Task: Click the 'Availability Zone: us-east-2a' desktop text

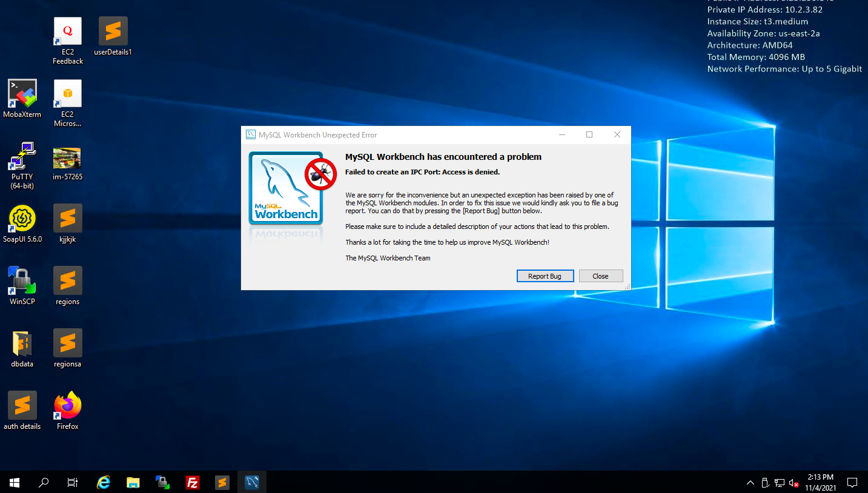Action: 764,33
